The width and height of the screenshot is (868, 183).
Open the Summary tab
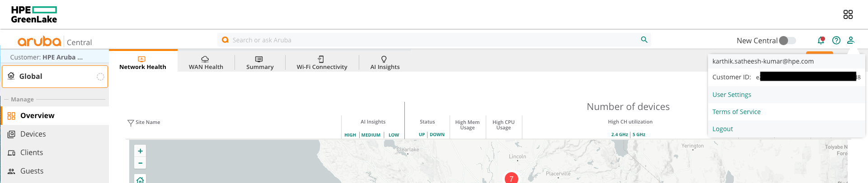click(x=260, y=62)
